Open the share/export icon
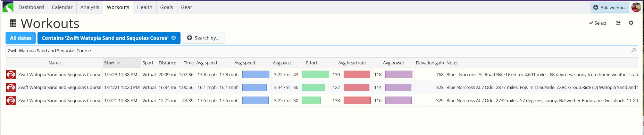 click(x=618, y=23)
